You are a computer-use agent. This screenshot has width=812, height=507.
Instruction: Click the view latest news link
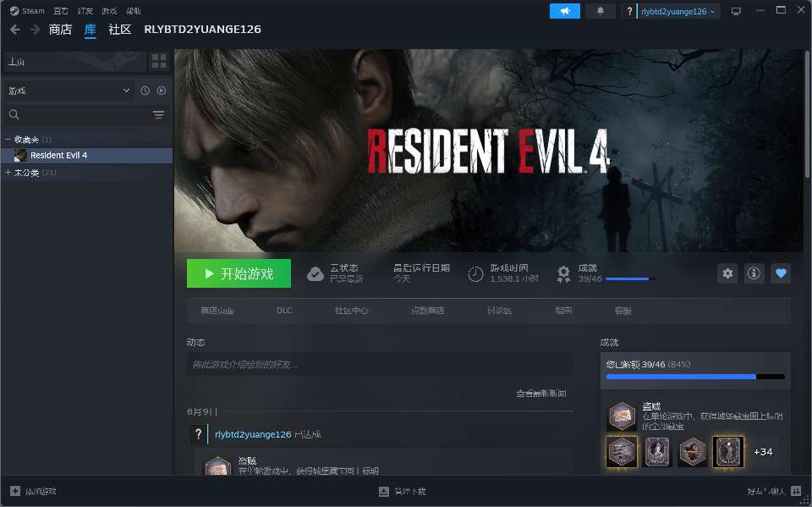pyautogui.click(x=541, y=394)
